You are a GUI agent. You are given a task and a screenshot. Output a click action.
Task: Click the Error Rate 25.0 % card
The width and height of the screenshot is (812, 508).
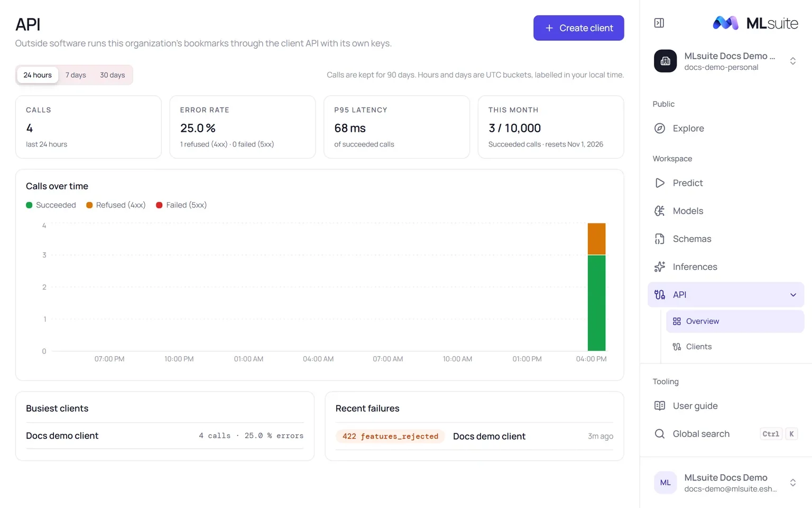click(242, 127)
